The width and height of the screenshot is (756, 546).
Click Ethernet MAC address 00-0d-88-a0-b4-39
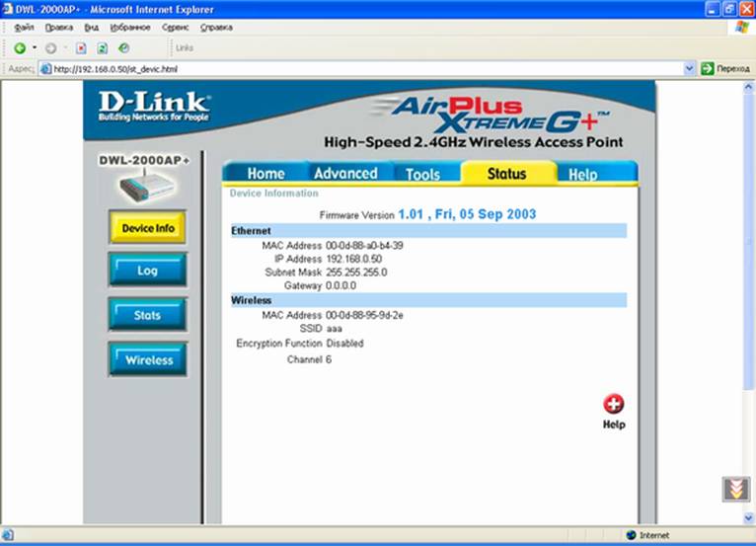pyautogui.click(x=364, y=246)
